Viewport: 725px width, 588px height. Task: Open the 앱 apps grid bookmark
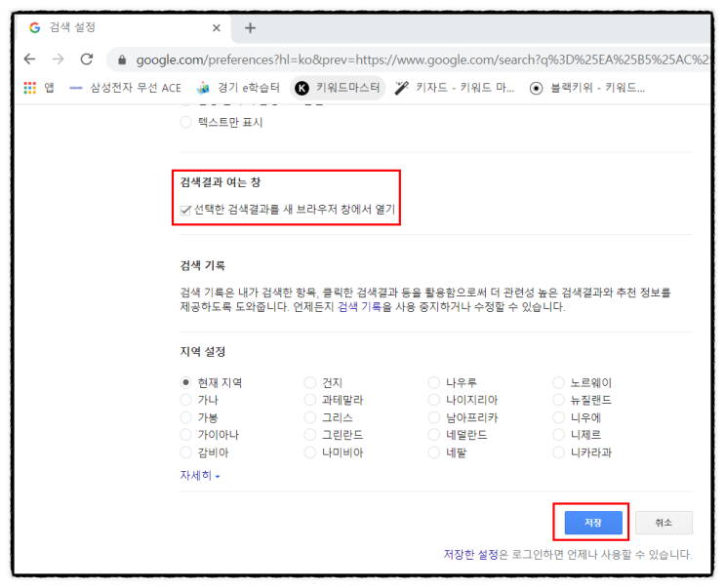(x=39, y=88)
